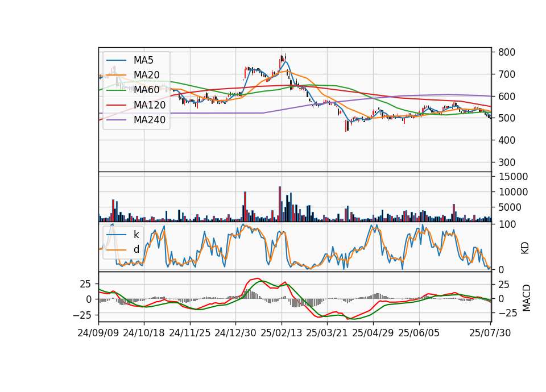Click the 400 price axis label
This screenshot has height=392, width=546.
(507, 140)
